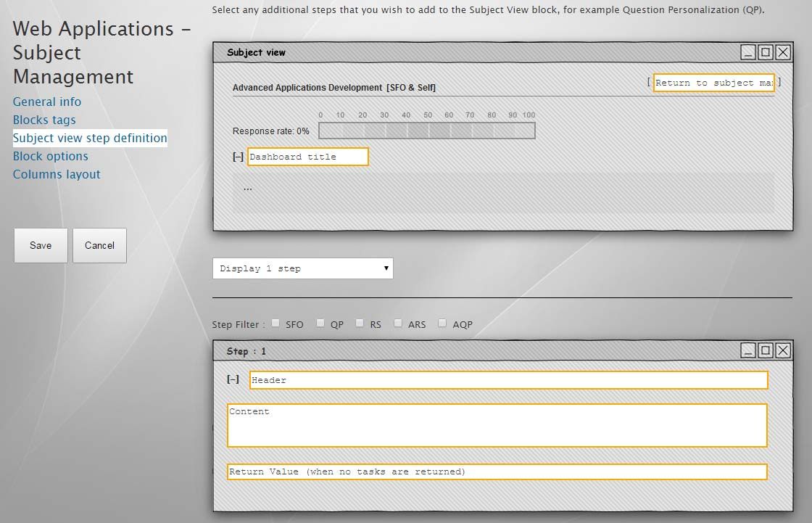Viewport: 812px width, 523px height.
Task: Enable the ARS step filter
Action: pos(398,324)
